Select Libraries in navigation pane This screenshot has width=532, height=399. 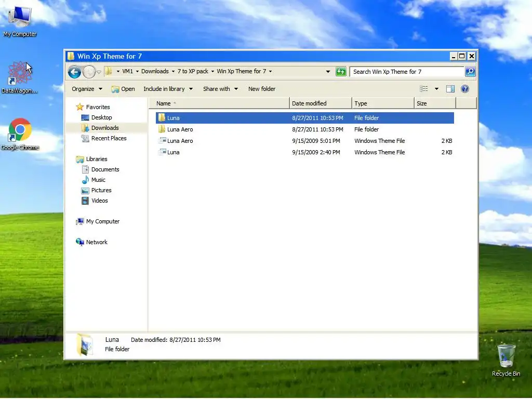pos(96,159)
